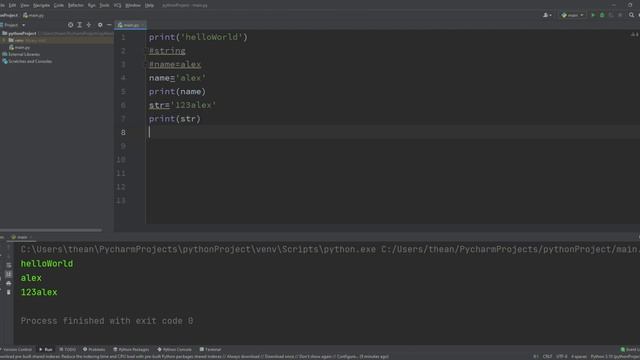Select main.py in Project tree
Screen dimensions: 640x360
coord(20,47)
